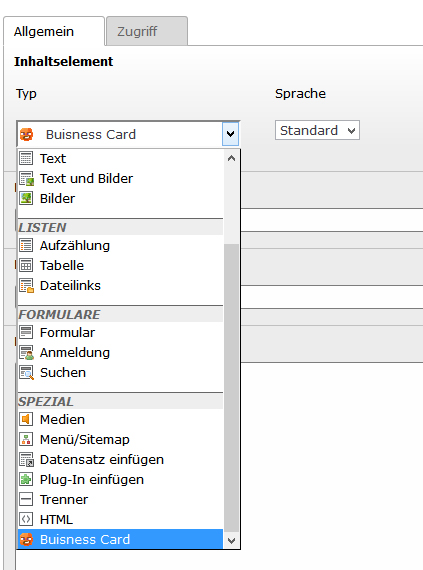Select the highlighted Buisness Card option

(x=120, y=539)
